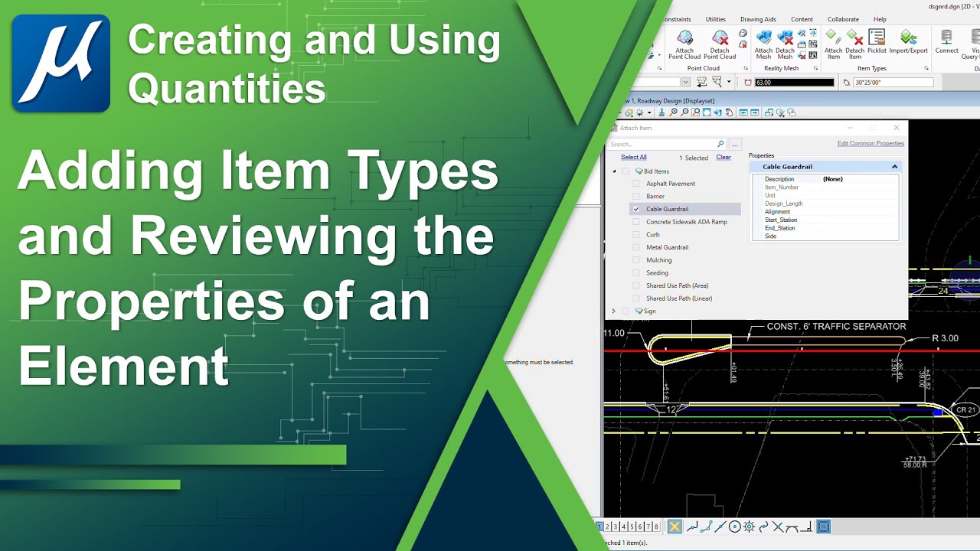Click the View Next icon
Image resolution: width=980 pixels, height=551 pixels.
click(x=754, y=112)
